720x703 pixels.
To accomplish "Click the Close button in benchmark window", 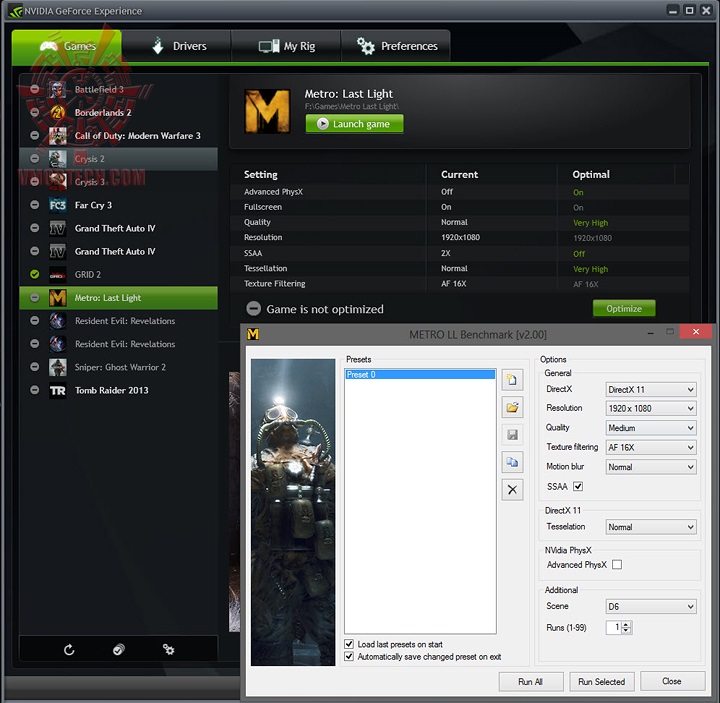I will point(672,681).
